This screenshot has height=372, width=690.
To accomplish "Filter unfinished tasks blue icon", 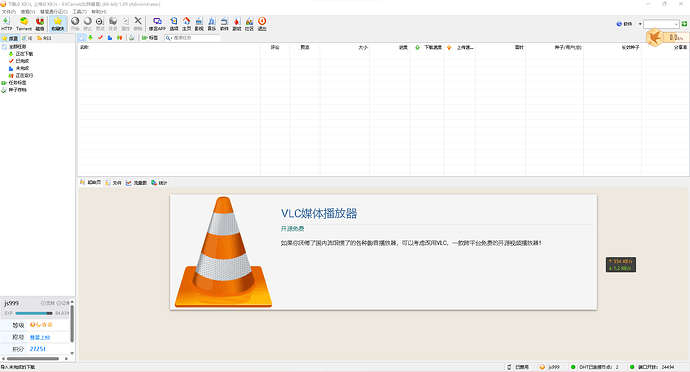I will pyautogui.click(x=110, y=38).
